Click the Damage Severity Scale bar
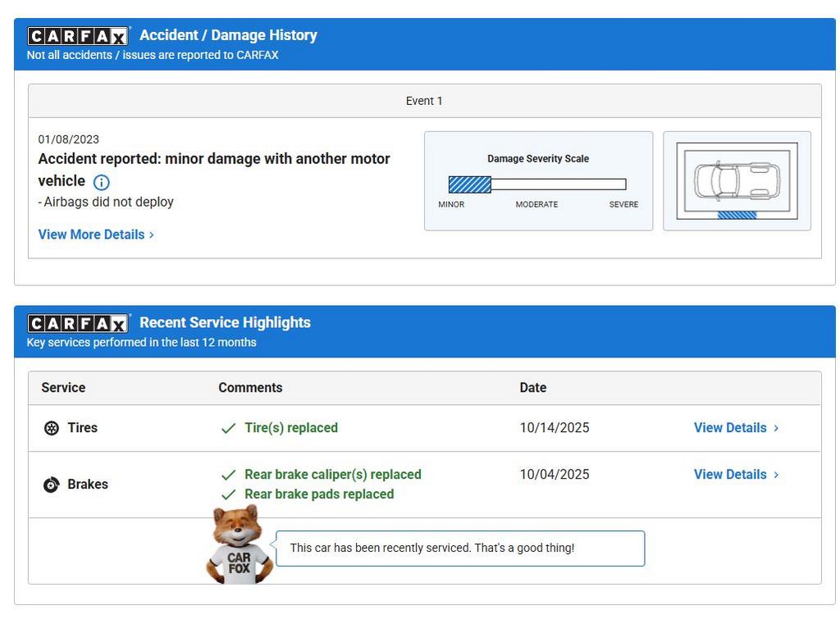Image resolution: width=840 pixels, height=619 pixels. pyautogui.click(x=537, y=184)
